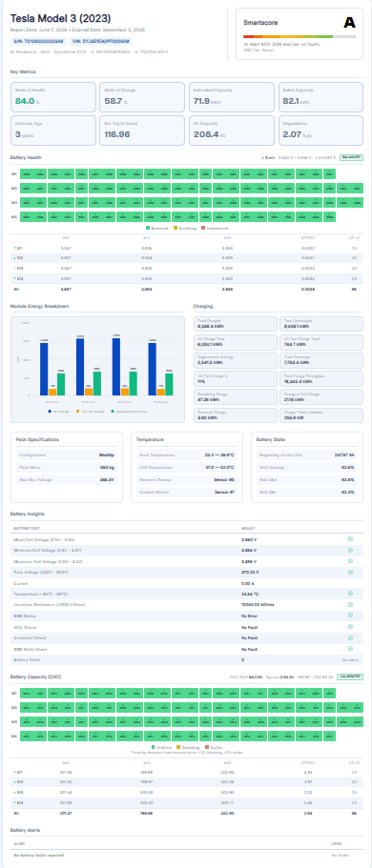Click the Pack Voltage check icon
372x868 pixels.
[x=350, y=572]
